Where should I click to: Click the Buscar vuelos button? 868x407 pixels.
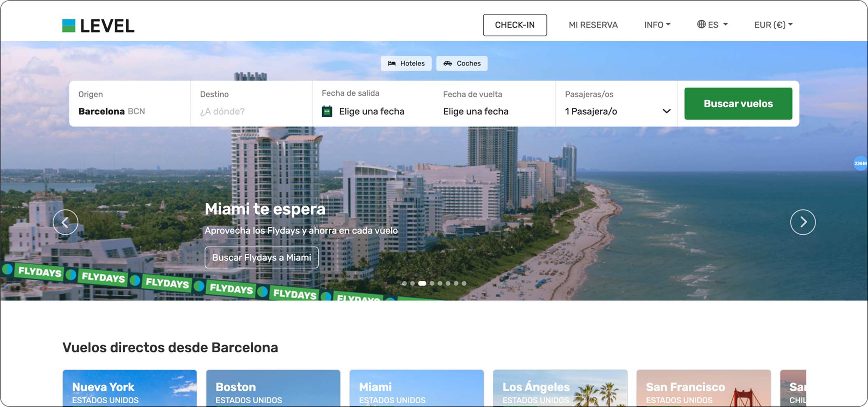pyautogui.click(x=738, y=104)
